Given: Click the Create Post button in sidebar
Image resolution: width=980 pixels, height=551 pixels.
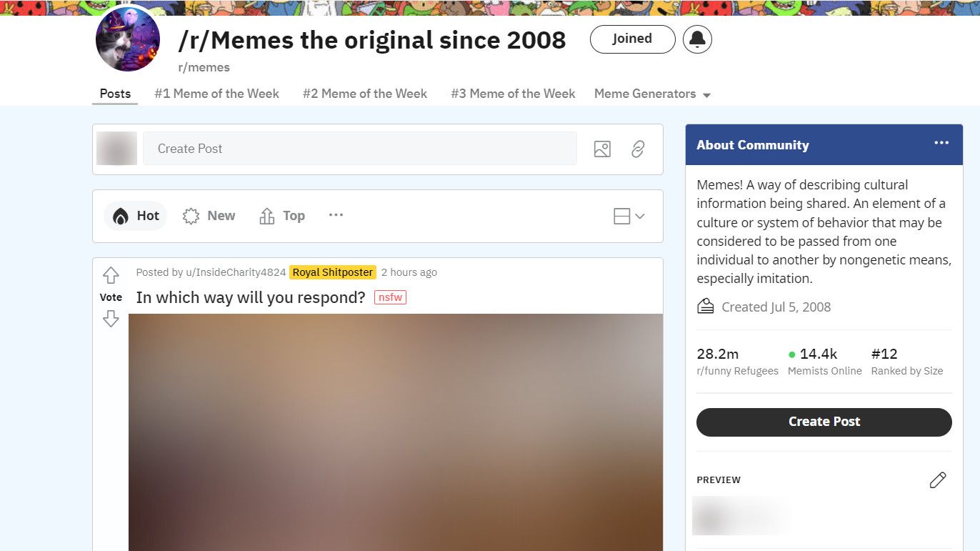Looking at the screenshot, I should coord(824,422).
